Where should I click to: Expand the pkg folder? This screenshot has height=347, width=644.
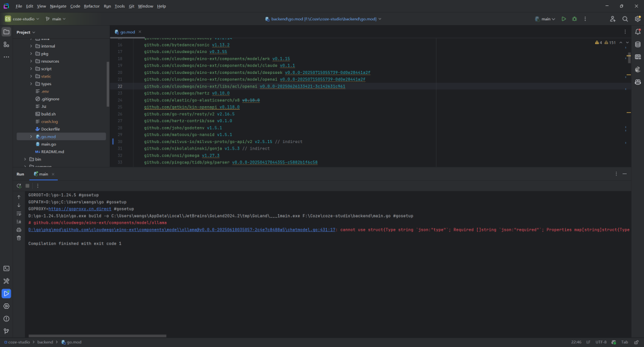[31, 54]
